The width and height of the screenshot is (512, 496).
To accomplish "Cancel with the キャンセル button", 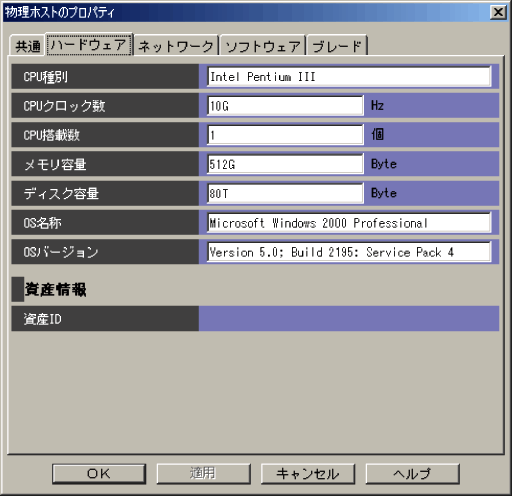I will (308, 473).
